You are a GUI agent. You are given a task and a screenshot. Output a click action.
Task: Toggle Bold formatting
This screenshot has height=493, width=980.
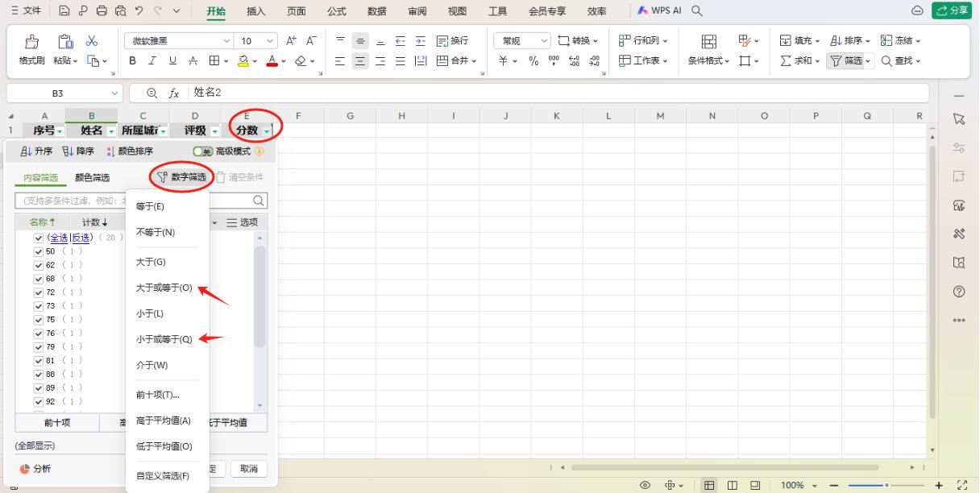(131, 60)
